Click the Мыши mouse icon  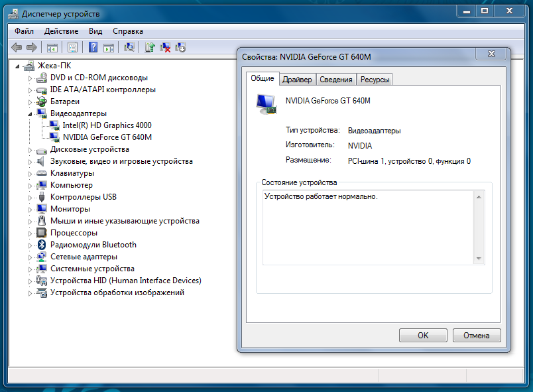click(42, 221)
